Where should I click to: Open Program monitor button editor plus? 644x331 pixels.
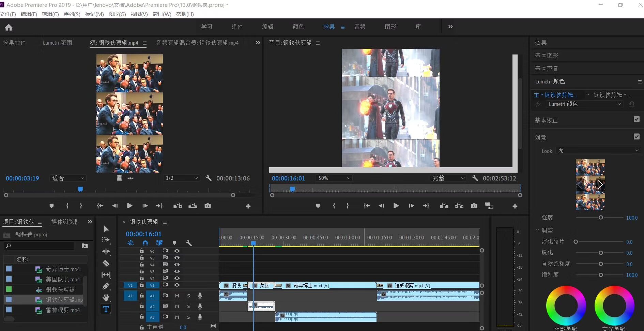click(x=515, y=206)
